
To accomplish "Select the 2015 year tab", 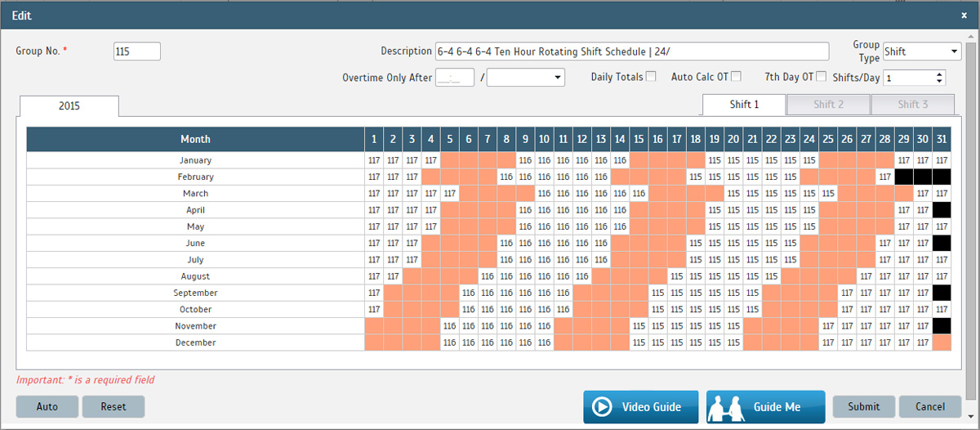I will pos(69,106).
